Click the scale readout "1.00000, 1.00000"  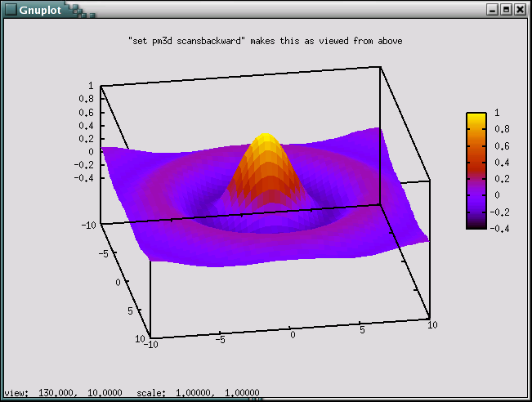point(217,393)
